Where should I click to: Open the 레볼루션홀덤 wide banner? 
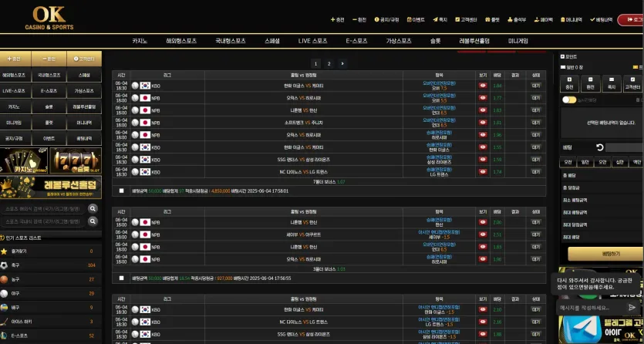[x=51, y=187]
